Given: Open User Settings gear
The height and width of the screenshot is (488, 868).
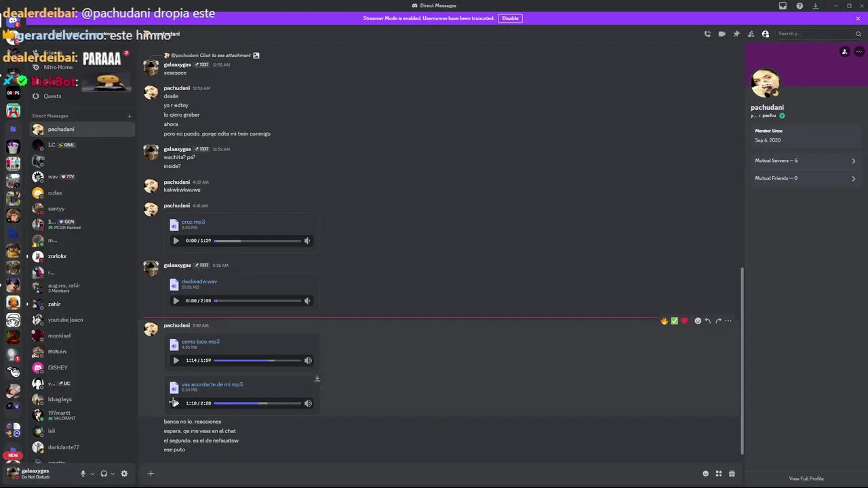Looking at the screenshot, I should click(124, 474).
